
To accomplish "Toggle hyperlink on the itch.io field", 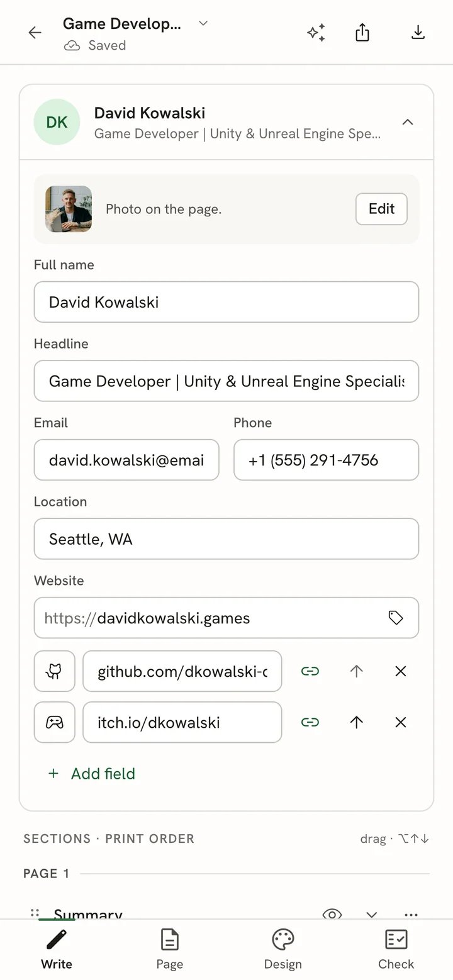I will pos(310,722).
